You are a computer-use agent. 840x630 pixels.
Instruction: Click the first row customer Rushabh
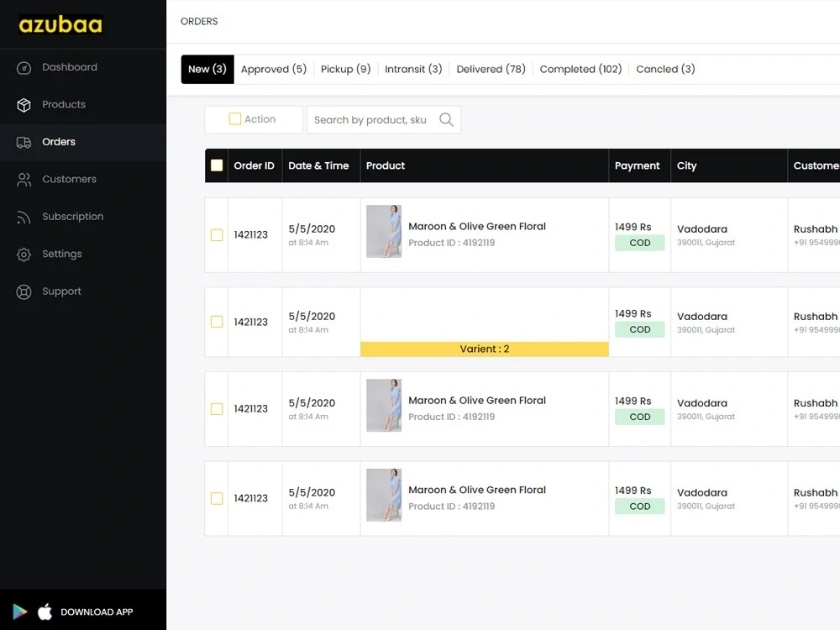815,228
